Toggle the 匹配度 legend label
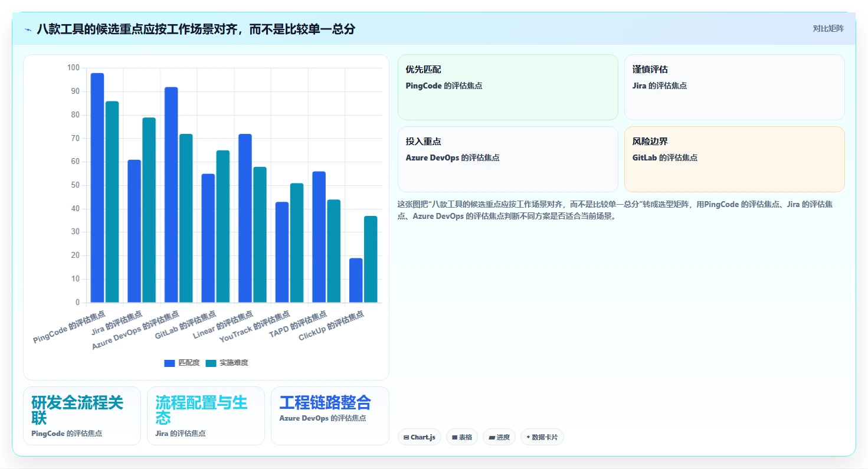Viewport: 868px width, 469px height. [189, 363]
